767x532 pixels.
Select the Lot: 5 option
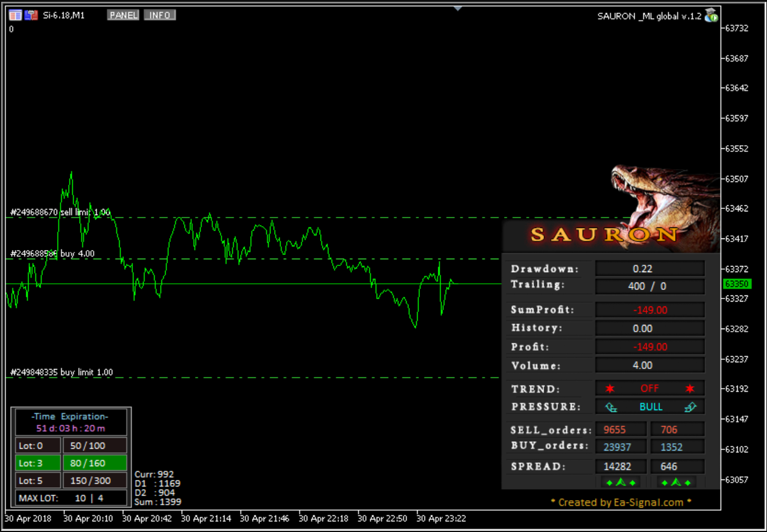pos(37,481)
